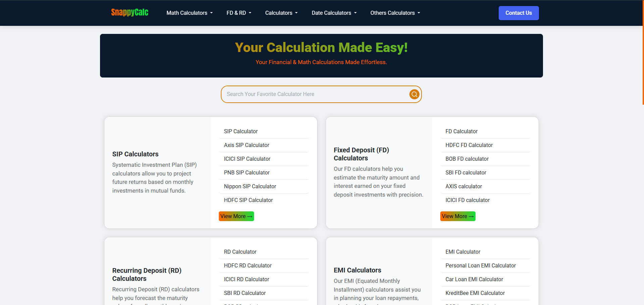The image size is (644, 305).
Task: Open the FD Calculator link
Action: [x=485, y=131]
